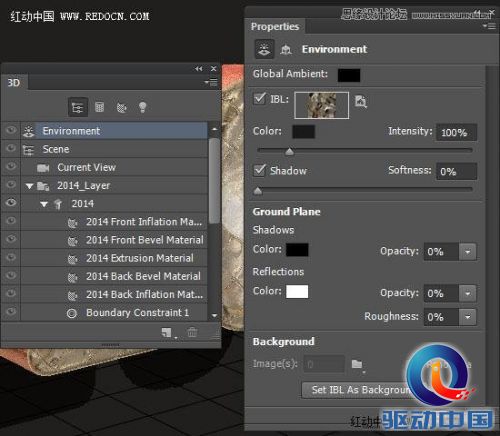Select the Scene row

(x=114, y=149)
